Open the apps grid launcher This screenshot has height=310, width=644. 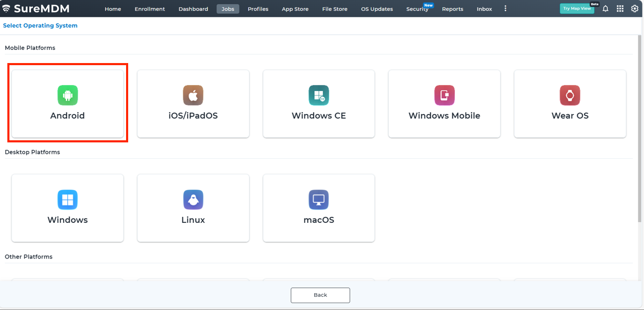click(x=620, y=9)
